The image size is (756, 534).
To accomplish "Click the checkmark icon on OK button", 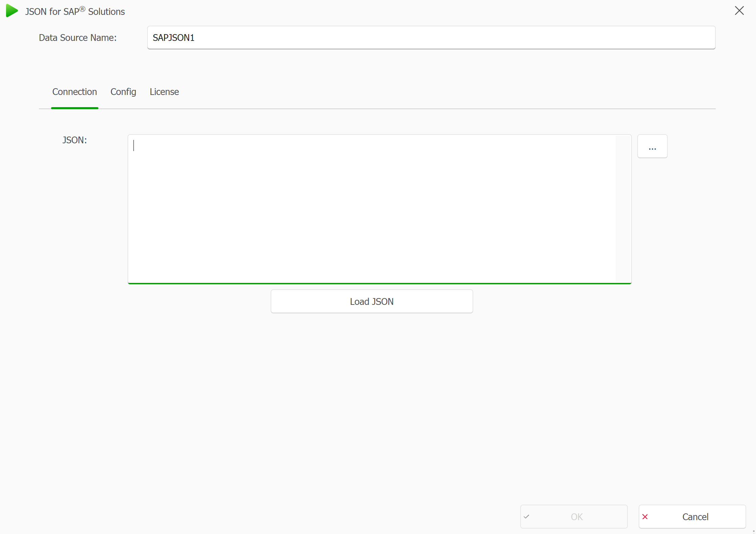I will tap(527, 516).
